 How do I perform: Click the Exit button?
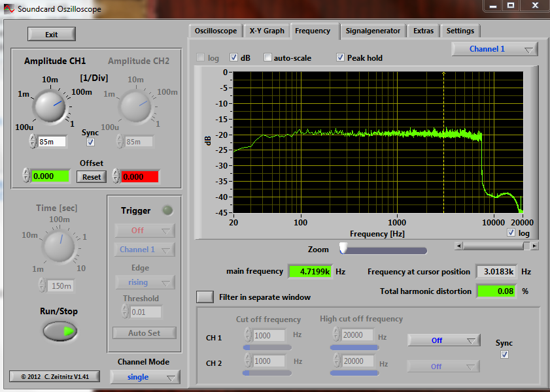(x=52, y=35)
